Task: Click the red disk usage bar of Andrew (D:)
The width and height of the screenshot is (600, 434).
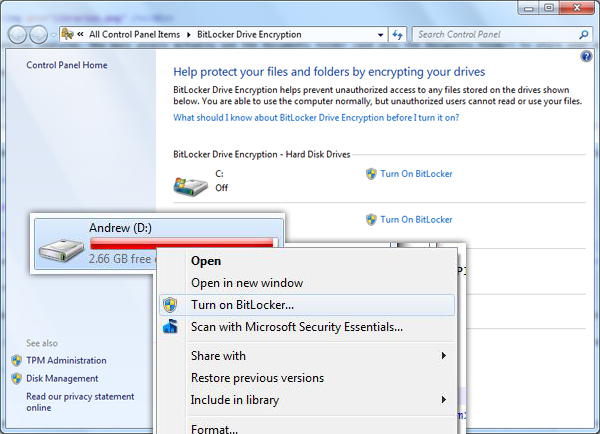Action: click(x=183, y=243)
